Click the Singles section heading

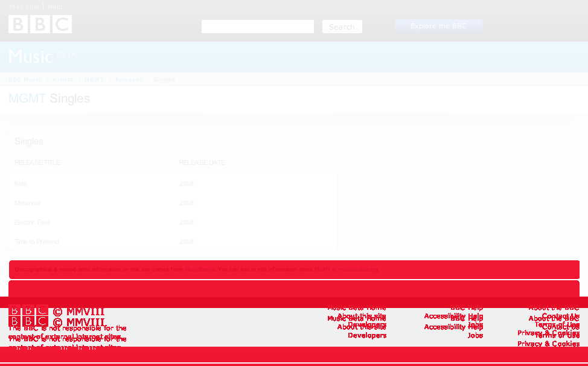29,141
